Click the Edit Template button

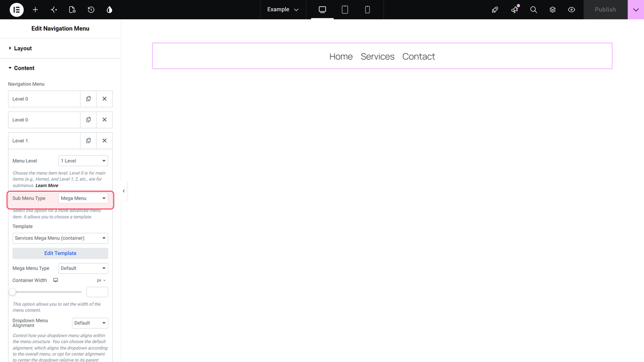click(60, 253)
